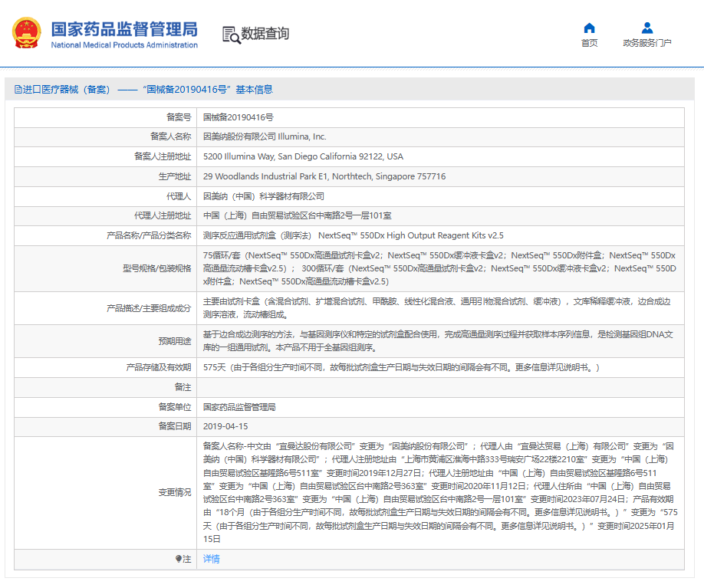Select 因美纳（中国）科学器材有限公司 text
704x588 pixels.
[x=264, y=196]
